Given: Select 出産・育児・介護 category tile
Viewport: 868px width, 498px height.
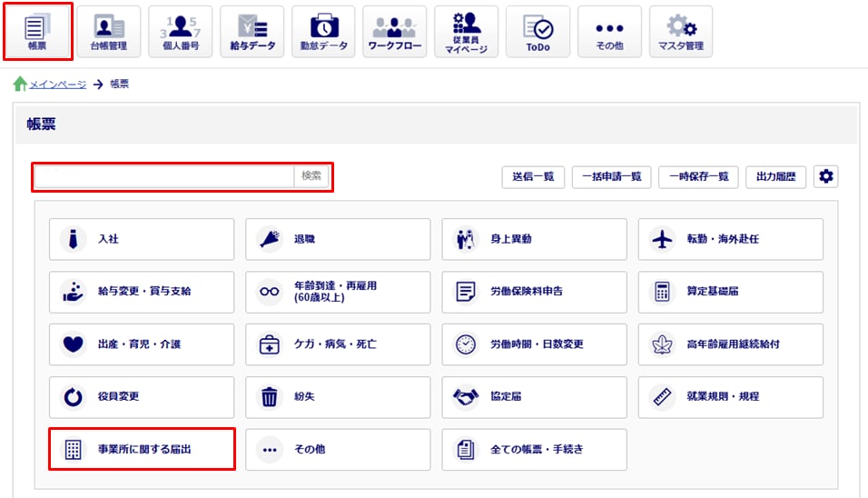Looking at the screenshot, I should pyautogui.click(x=142, y=344).
